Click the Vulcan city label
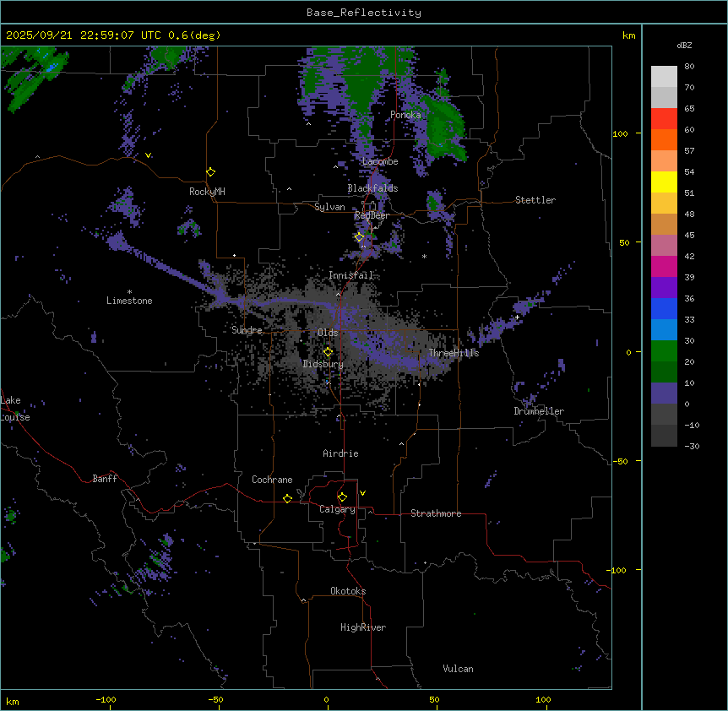This screenshot has width=728, height=711. [458, 670]
